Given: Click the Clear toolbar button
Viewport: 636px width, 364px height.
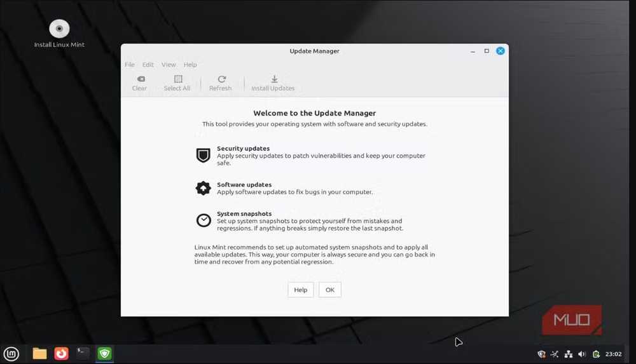Looking at the screenshot, I should pyautogui.click(x=139, y=83).
